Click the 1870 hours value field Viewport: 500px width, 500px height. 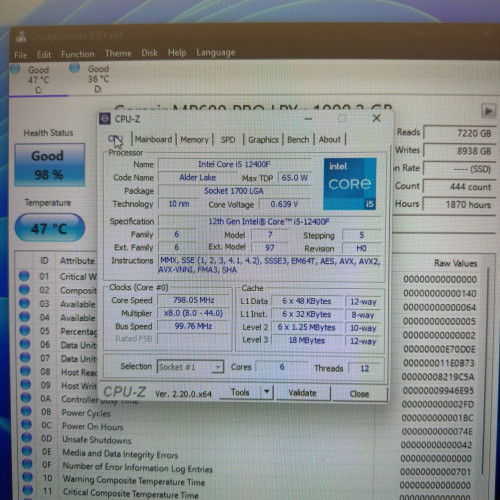click(x=460, y=204)
